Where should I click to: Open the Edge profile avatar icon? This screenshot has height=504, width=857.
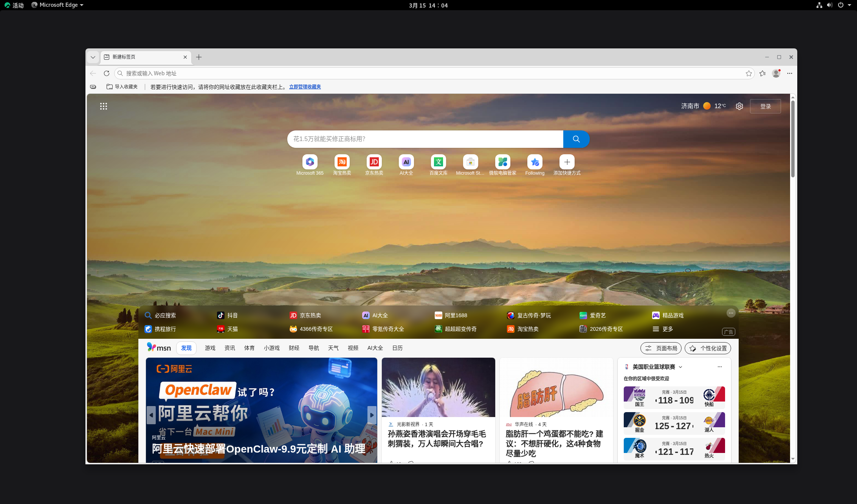pyautogui.click(x=776, y=73)
